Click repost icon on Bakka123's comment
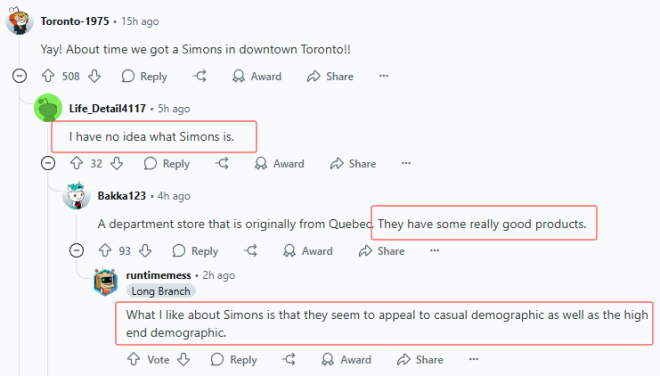Image resolution: width=660 pixels, height=376 pixels. click(250, 251)
